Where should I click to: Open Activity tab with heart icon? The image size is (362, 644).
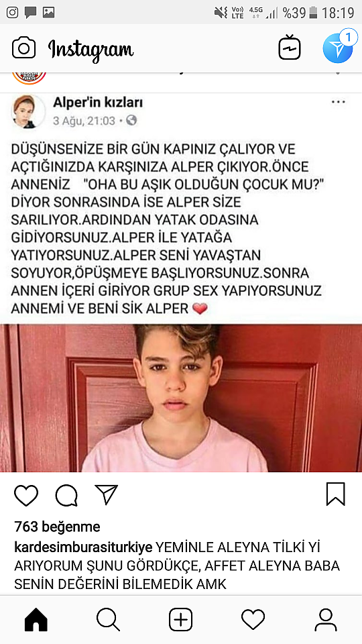(x=253, y=619)
